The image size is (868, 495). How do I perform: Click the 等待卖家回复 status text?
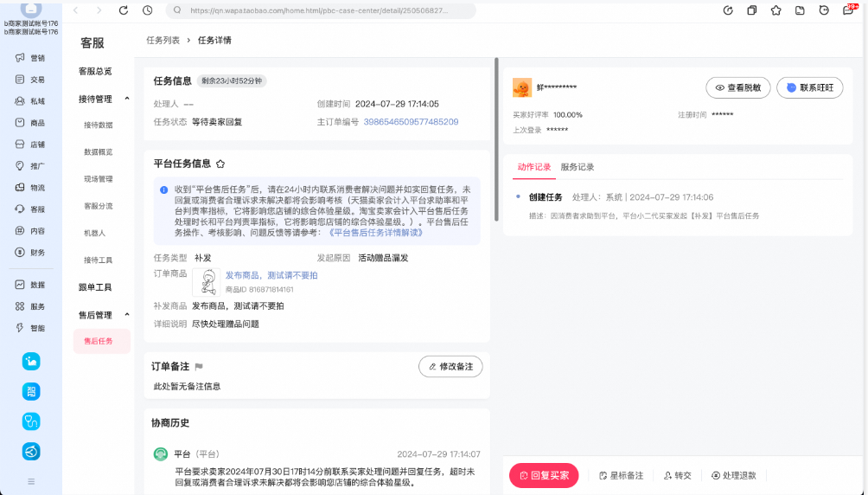[217, 122]
